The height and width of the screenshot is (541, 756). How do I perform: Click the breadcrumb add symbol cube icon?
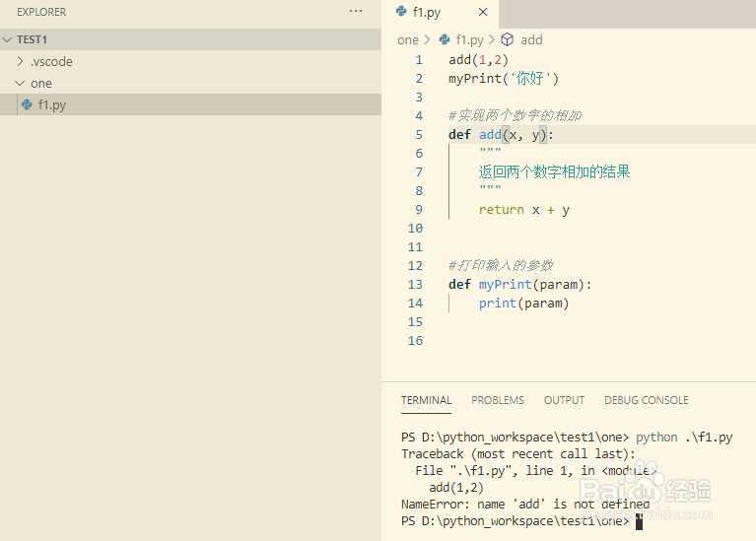click(x=508, y=39)
